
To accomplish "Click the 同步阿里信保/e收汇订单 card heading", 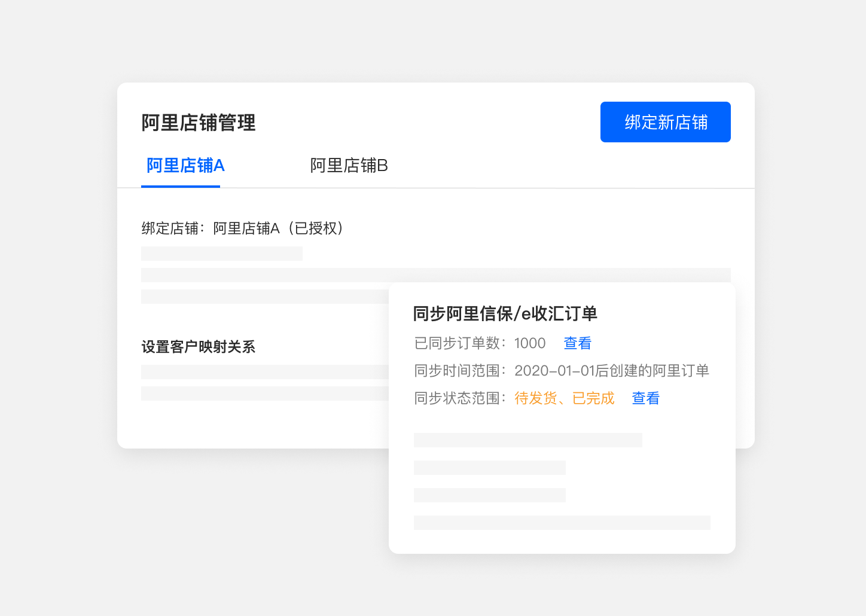I will pos(505,313).
